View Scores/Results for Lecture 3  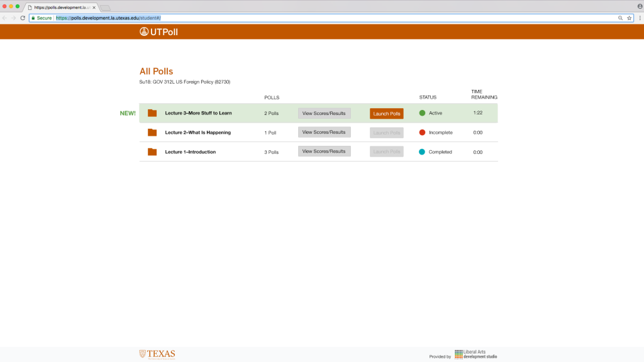pyautogui.click(x=324, y=114)
